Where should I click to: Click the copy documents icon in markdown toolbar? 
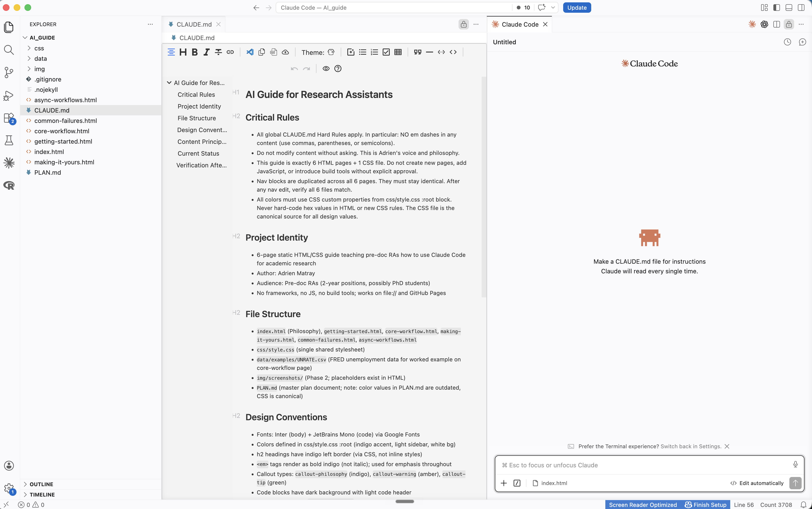point(262,52)
